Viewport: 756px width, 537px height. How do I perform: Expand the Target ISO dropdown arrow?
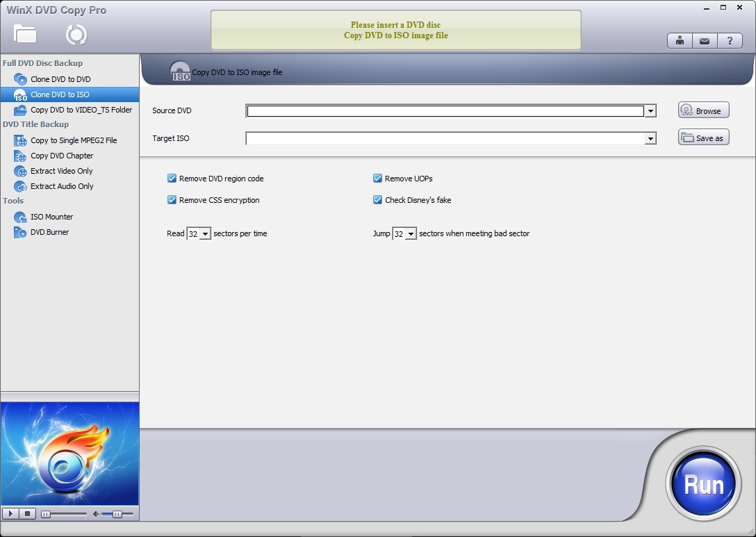click(x=650, y=139)
